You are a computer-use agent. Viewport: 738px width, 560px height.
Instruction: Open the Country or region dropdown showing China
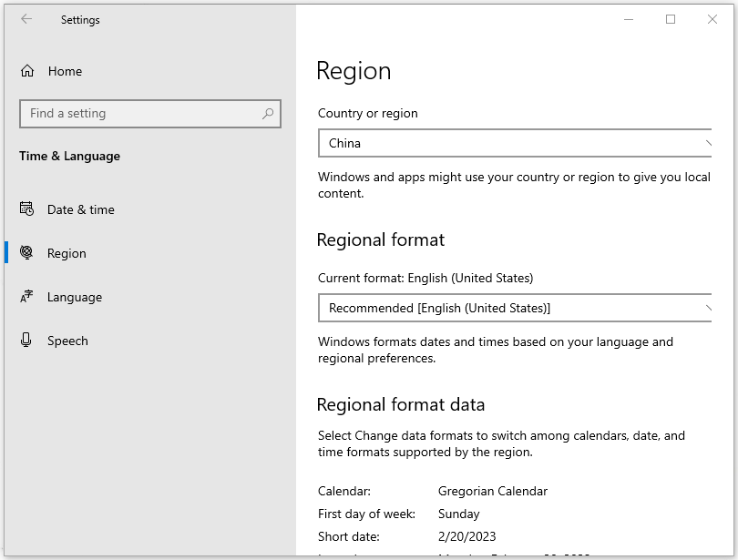[x=515, y=143]
